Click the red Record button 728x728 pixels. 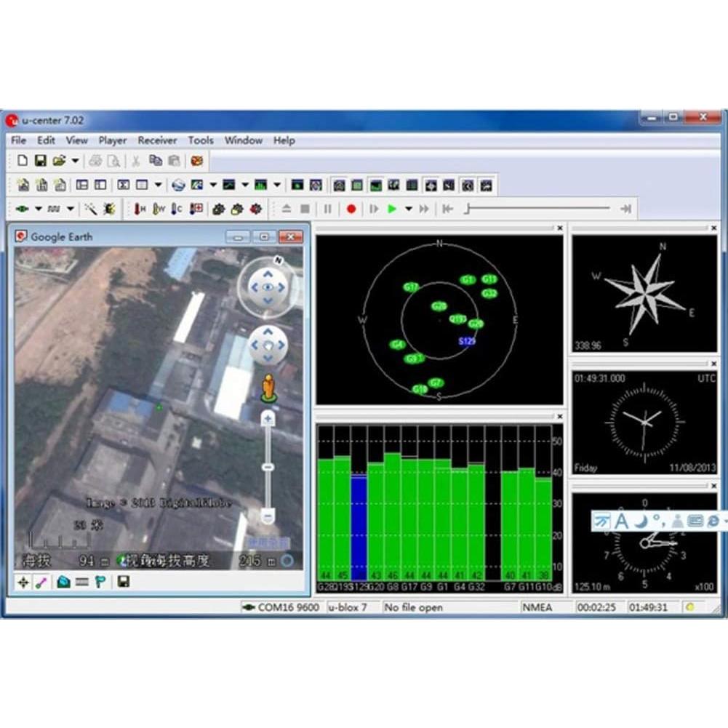pos(351,209)
